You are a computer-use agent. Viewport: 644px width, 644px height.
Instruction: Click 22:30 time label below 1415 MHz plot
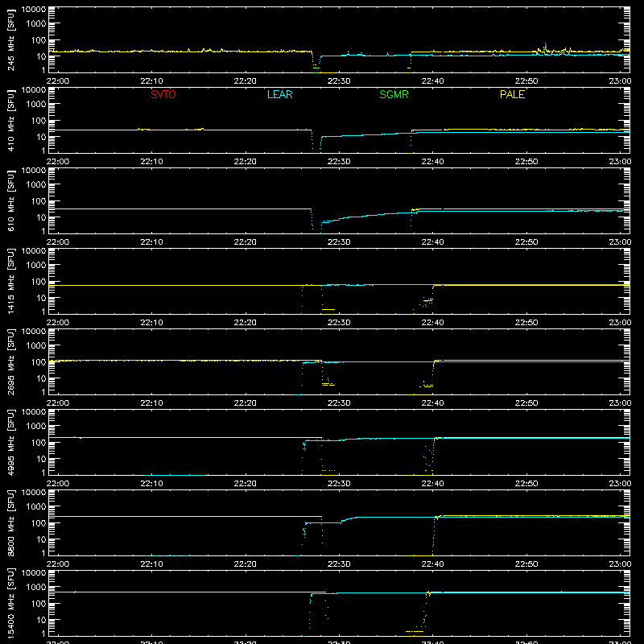point(339,323)
